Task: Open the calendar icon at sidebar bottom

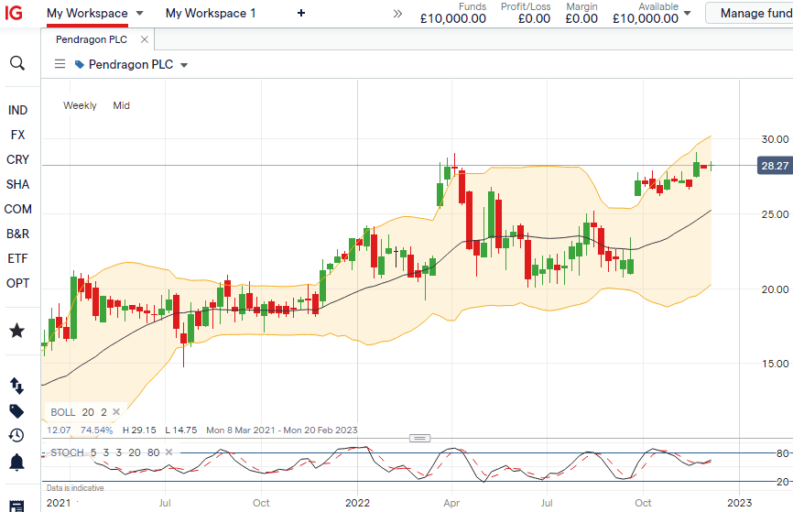Action: click(17, 506)
